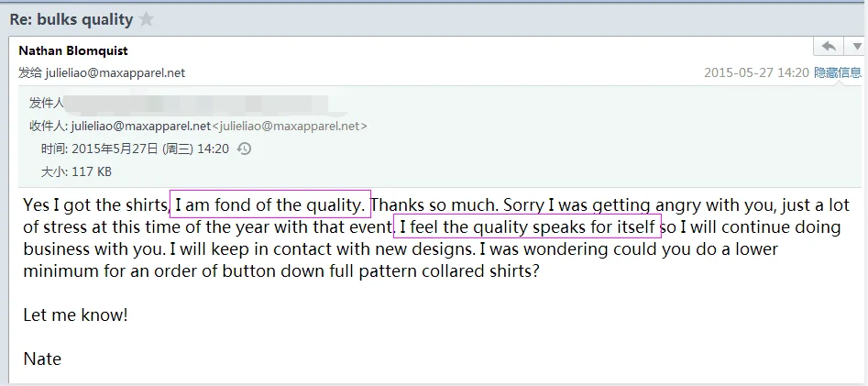Star the "Re: bulks quality" email
The height and width of the screenshot is (386, 868).
(x=147, y=19)
